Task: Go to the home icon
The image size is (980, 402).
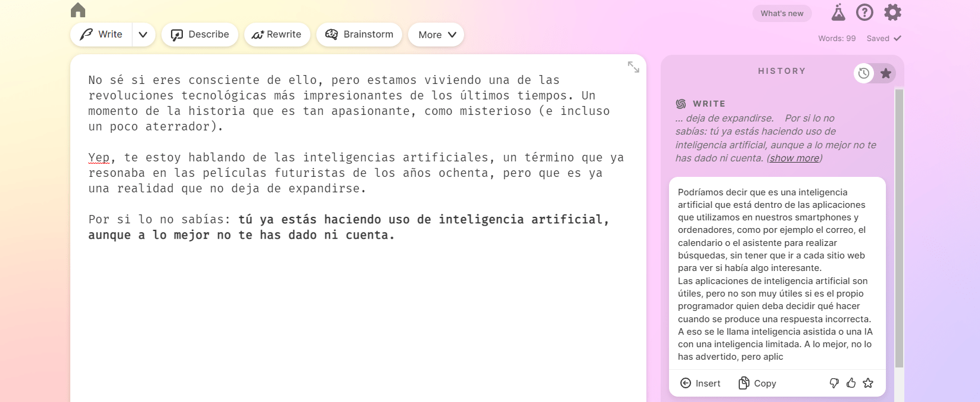Action: tap(78, 10)
